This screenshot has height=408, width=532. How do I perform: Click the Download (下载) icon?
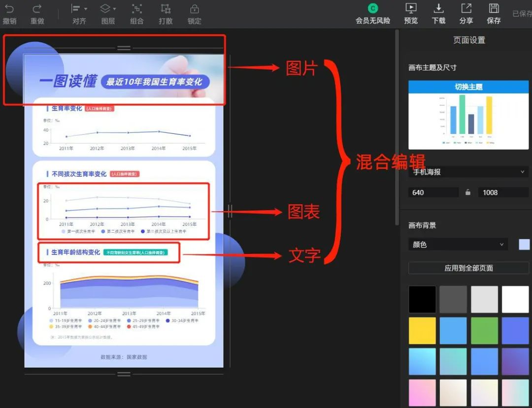click(438, 8)
